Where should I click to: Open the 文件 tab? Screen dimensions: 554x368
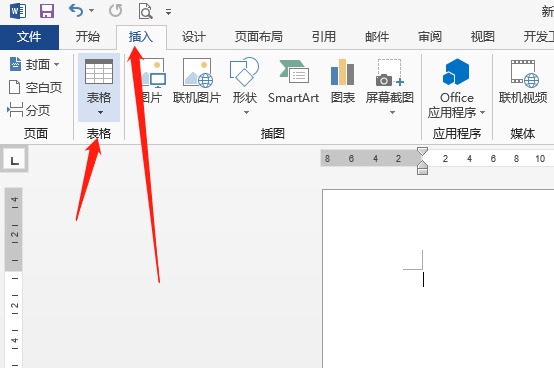tap(29, 37)
